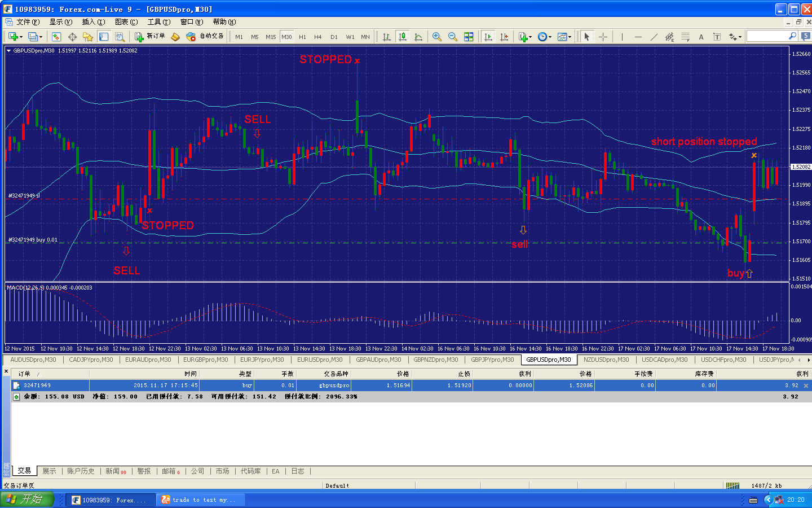812x508 pixels.
Task: Zoom in the chart with plus magnifier
Action: click(x=437, y=37)
